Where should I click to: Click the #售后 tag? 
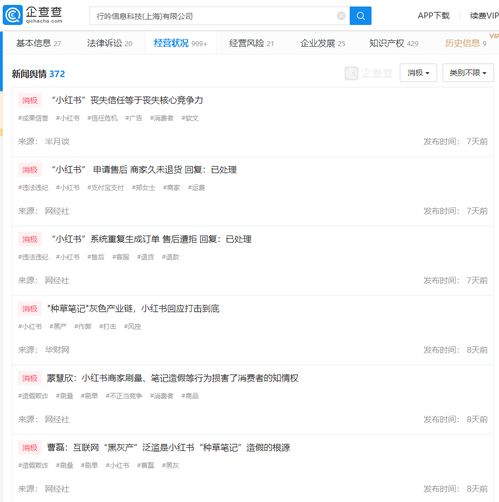point(96,257)
